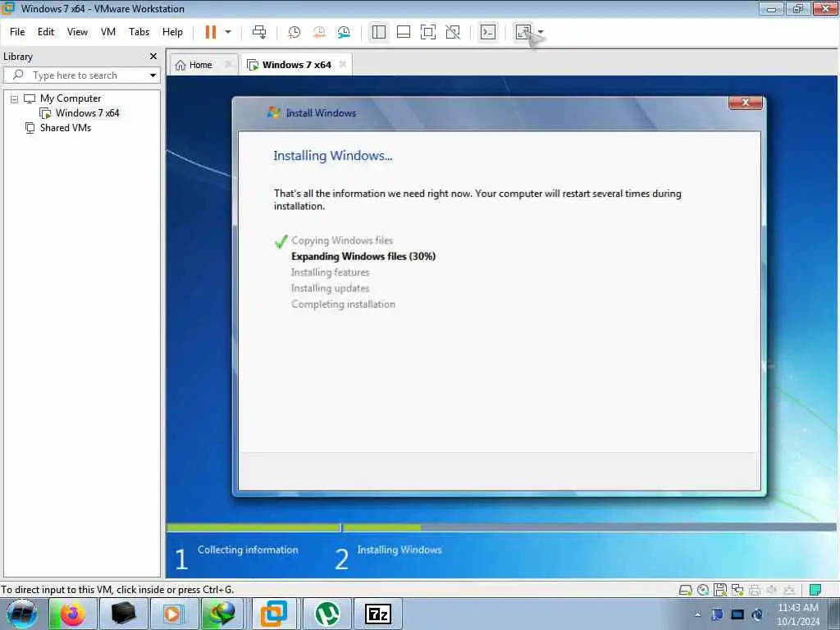This screenshot has width=840, height=630.
Task: Click the Copying Windows files green checkmark
Action: click(x=281, y=242)
